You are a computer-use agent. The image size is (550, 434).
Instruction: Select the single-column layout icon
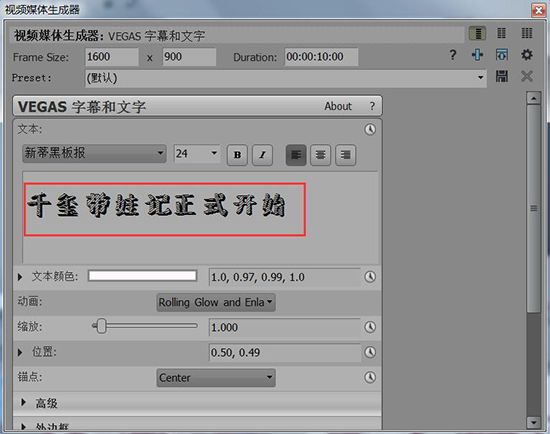[477, 33]
